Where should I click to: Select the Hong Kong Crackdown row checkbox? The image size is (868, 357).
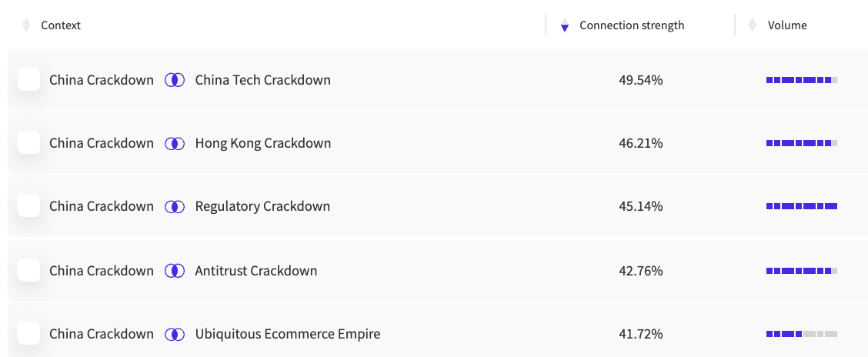pyautogui.click(x=28, y=143)
